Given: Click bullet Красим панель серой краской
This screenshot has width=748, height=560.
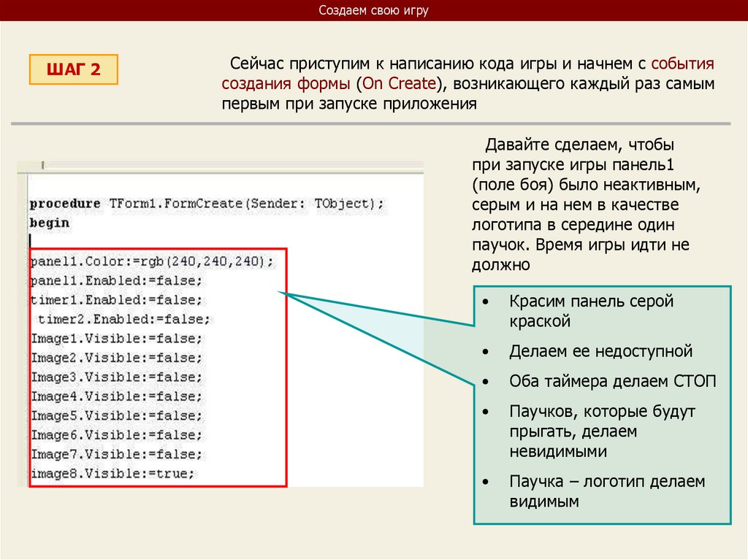Looking at the screenshot, I should 591,311.
